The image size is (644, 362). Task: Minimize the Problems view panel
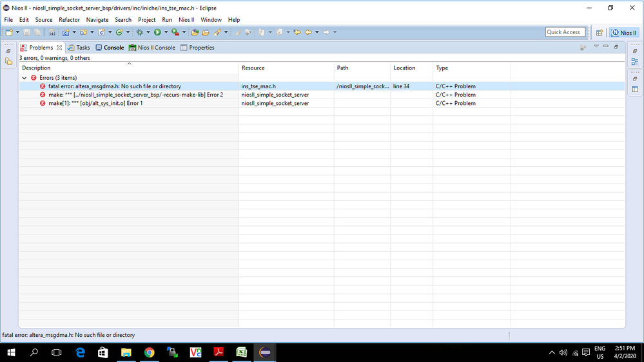pyautogui.click(x=606, y=46)
